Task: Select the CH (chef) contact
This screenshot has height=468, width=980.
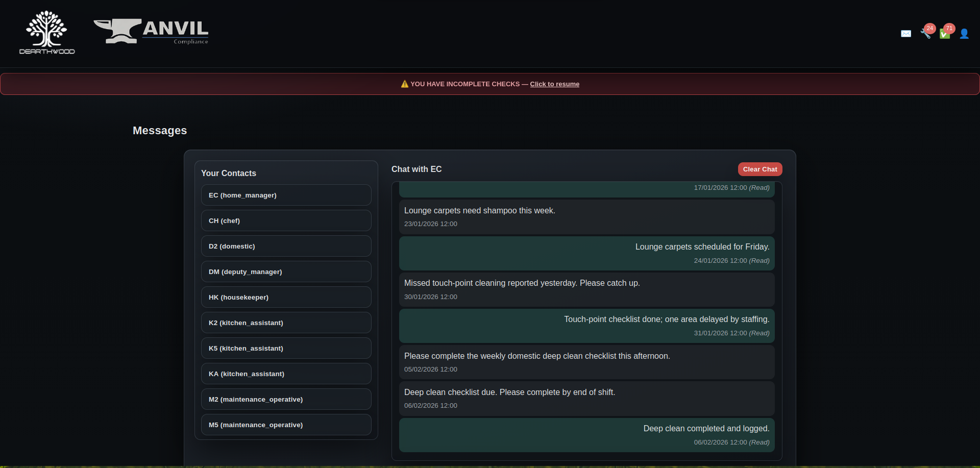Action: [x=286, y=220]
